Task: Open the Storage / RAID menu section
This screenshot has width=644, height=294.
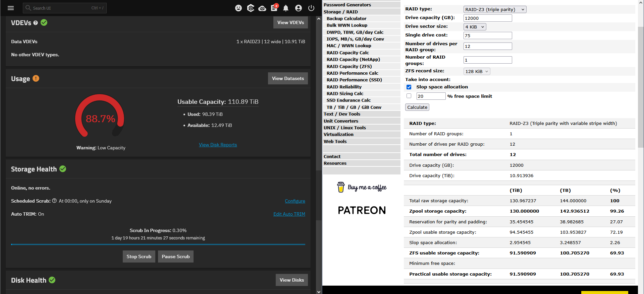Action: (x=362, y=12)
